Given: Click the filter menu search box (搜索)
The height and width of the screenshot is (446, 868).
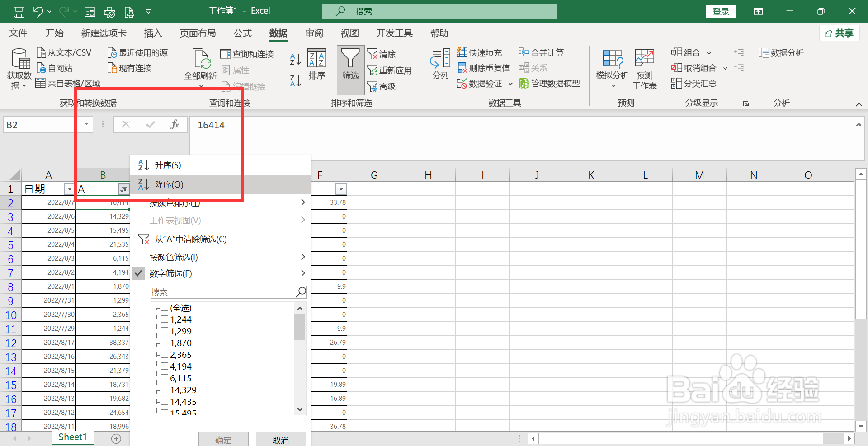Looking at the screenshot, I should click(x=228, y=292).
